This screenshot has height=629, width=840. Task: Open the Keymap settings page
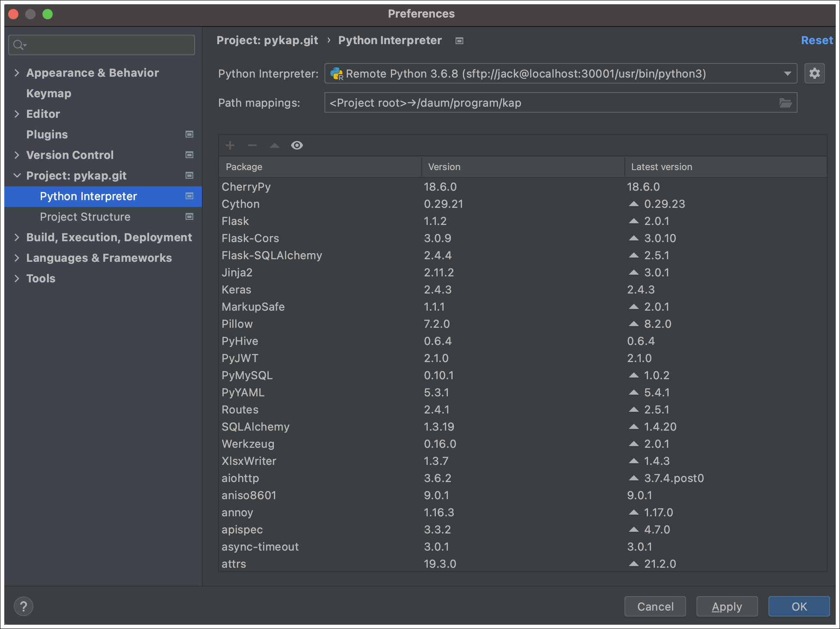pos(49,93)
